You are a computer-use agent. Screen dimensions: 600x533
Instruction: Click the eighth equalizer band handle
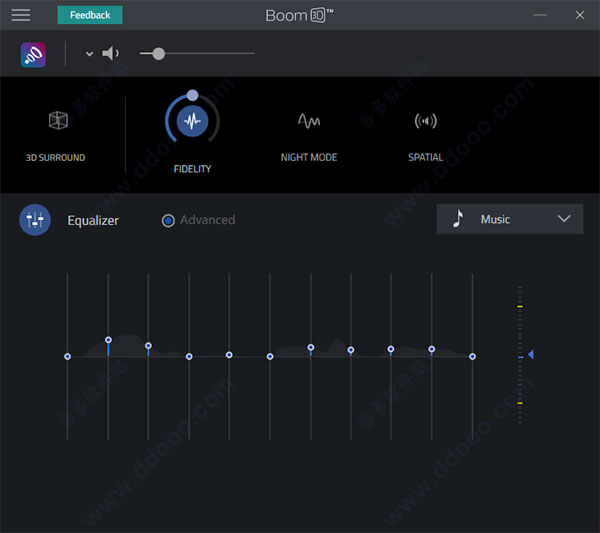click(351, 350)
